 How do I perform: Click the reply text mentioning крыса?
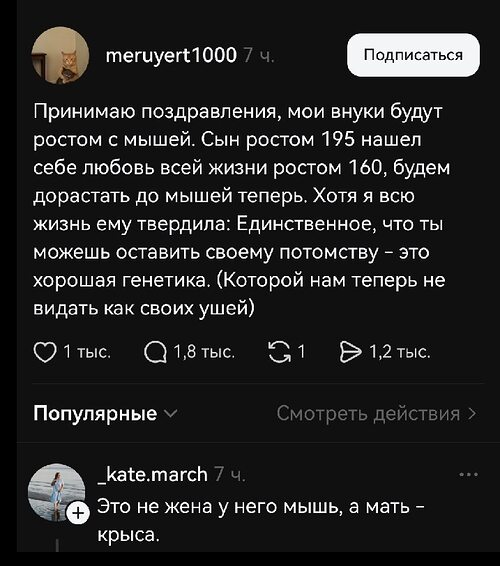pyautogui.click(x=261, y=520)
